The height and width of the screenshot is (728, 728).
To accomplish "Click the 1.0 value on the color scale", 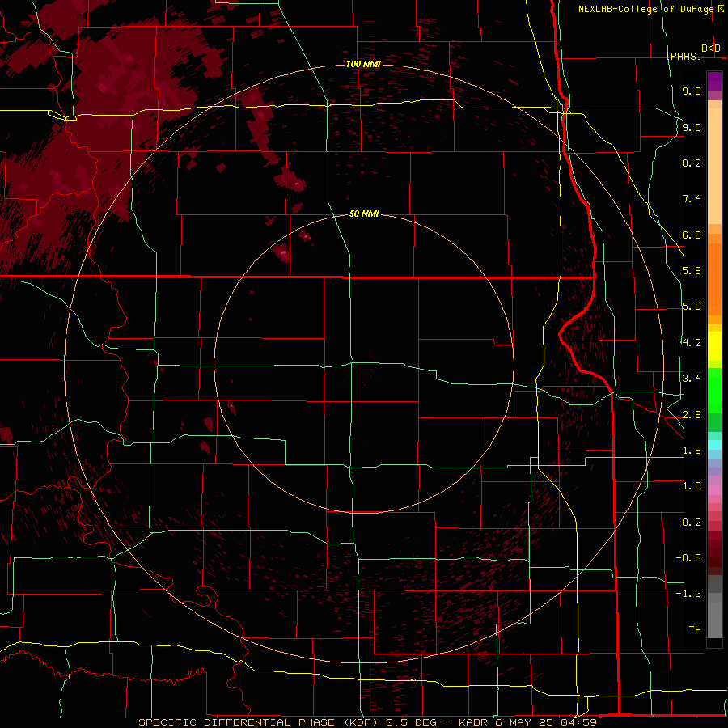I will coord(692,486).
